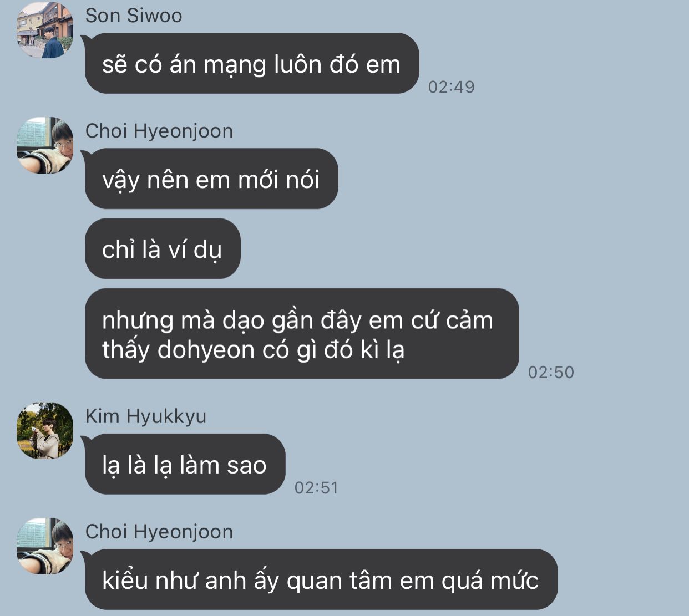Image resolution: width=689 pixels, height=616 pixels.
Task: Click the 02:50 timestamp
Action: (x=551, y=372)
